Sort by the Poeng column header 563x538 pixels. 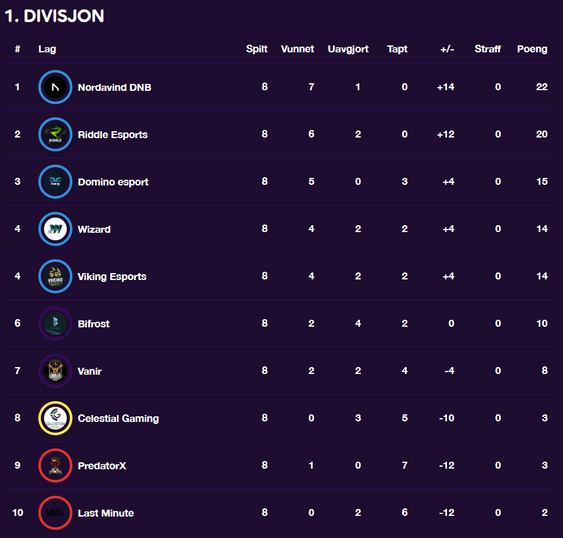[532, 49]
